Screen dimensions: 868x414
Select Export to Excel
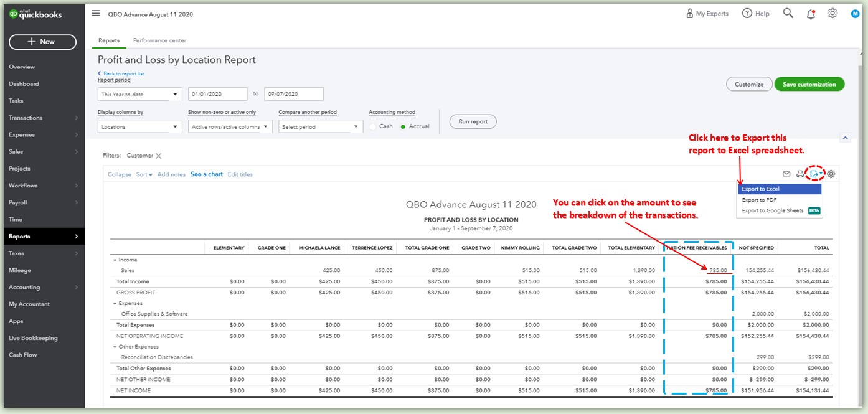tap(780, 189)
